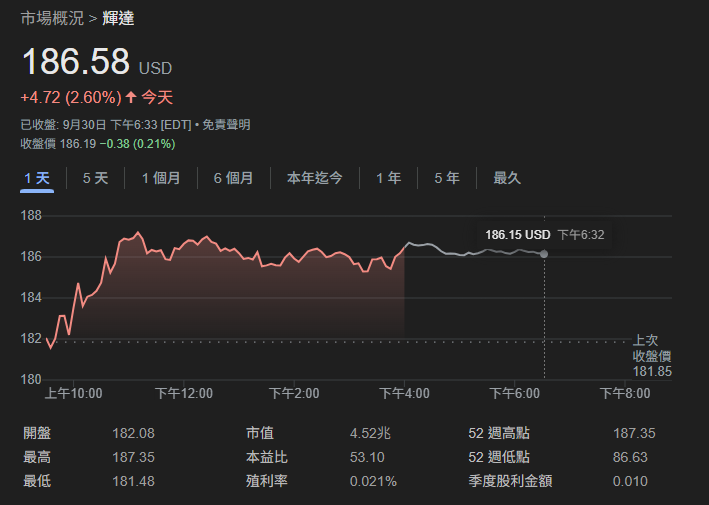Click the red up-arrow price change icon
Viewport: 709px width, 505px height.
(130, 97)
